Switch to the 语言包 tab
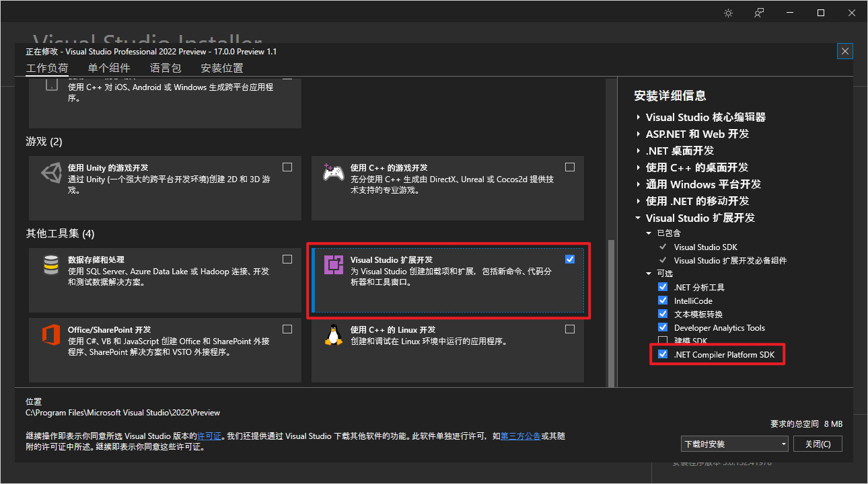Image resolution: width=868 pixels, height=484 pixels. [166, 68]
